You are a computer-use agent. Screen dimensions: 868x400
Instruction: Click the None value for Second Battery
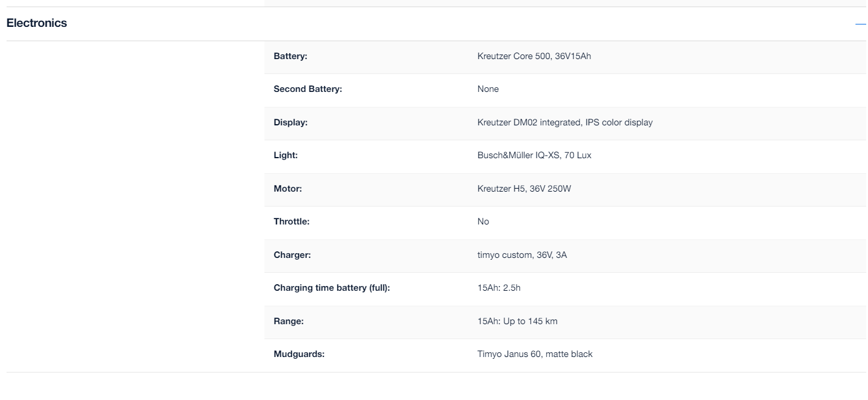click(x=488, y=89)
